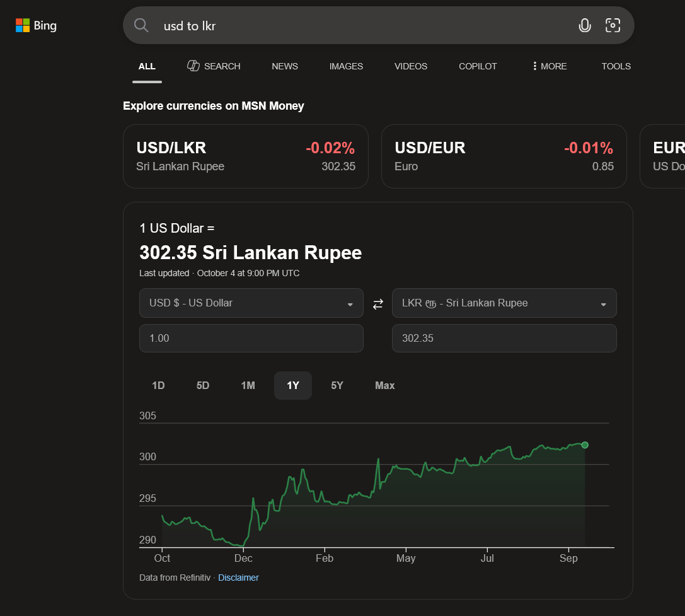Open the LKR - Sri Lankan Rupee dropdown
Screen dimensions: 685x616
pos(504,303)
